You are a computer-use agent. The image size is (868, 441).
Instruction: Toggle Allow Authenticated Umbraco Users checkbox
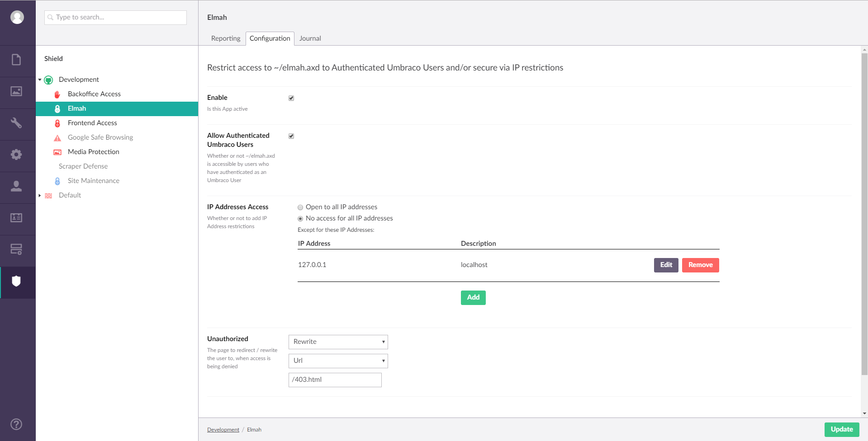pos(291,136)
